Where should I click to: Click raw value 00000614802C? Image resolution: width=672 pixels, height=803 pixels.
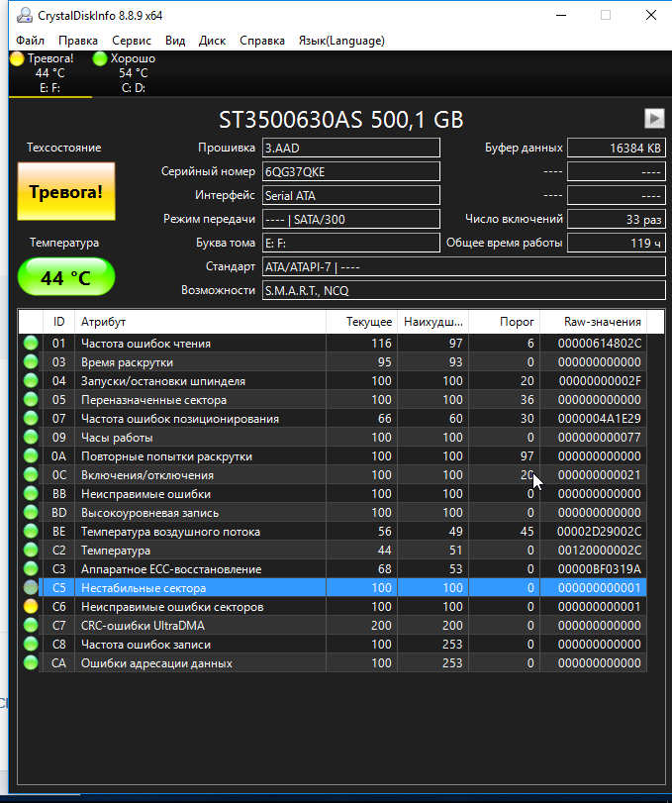(x=600, y=344)
